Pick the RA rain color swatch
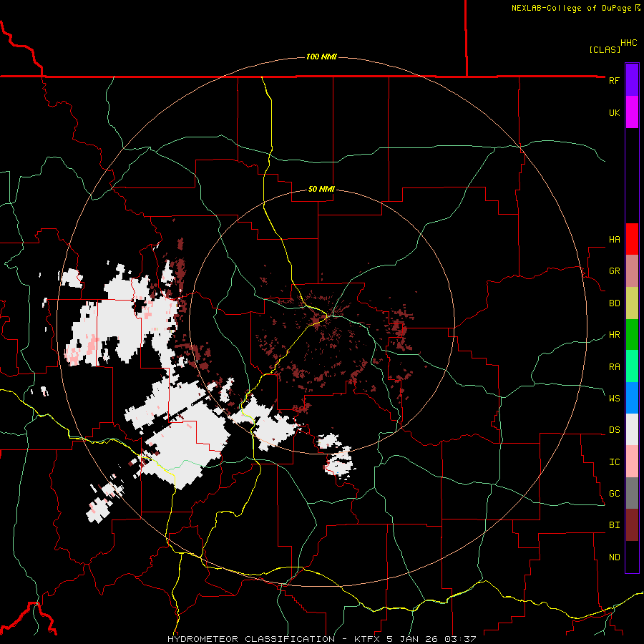The width and height of the screenshot is (644, 644). pos(632,366)
